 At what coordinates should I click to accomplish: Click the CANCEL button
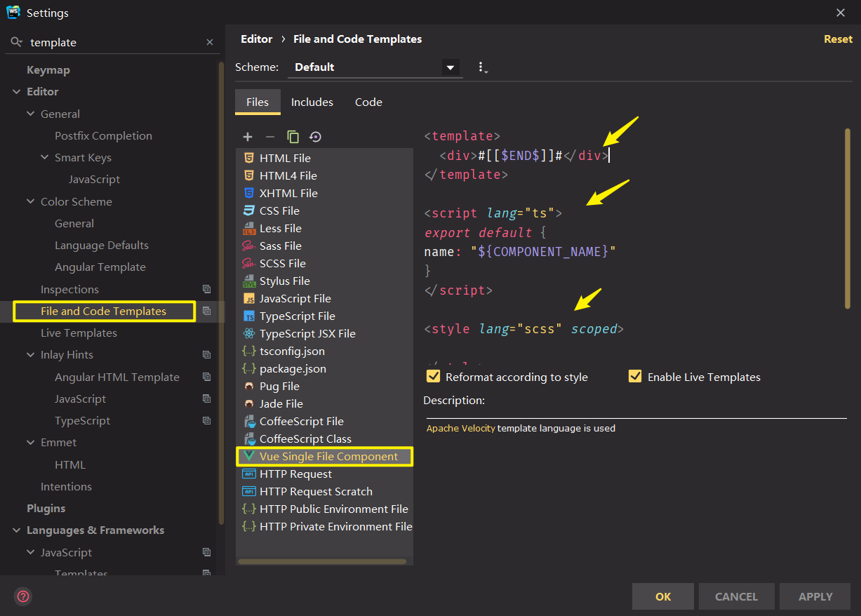coord(736,596)
